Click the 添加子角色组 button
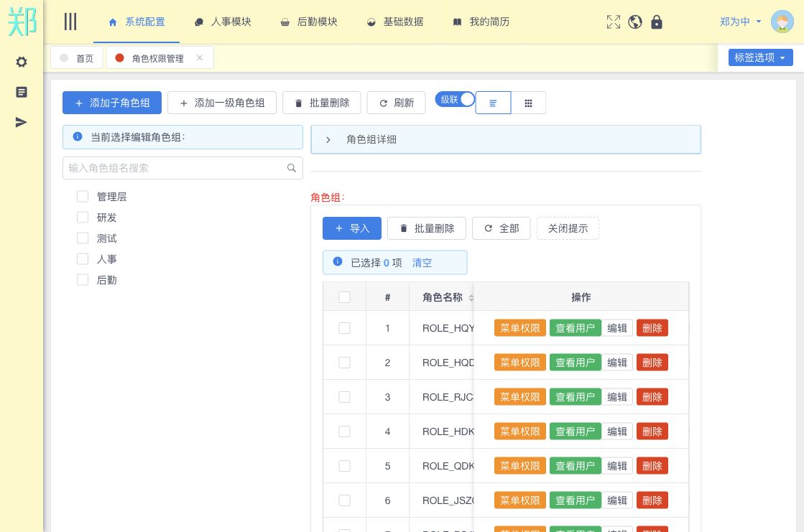 pos(112,103)
